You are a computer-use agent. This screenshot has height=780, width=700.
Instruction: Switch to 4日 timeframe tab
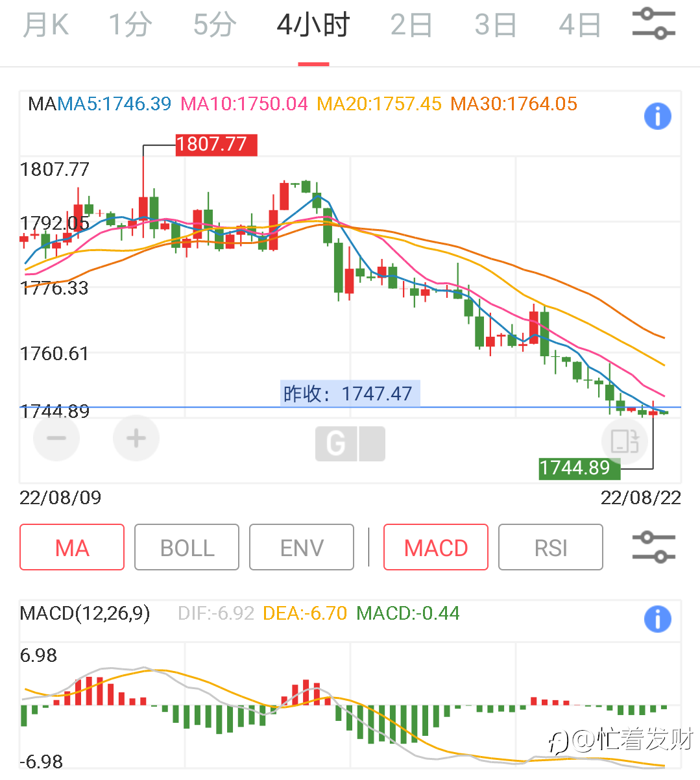[x=580, y=25]
